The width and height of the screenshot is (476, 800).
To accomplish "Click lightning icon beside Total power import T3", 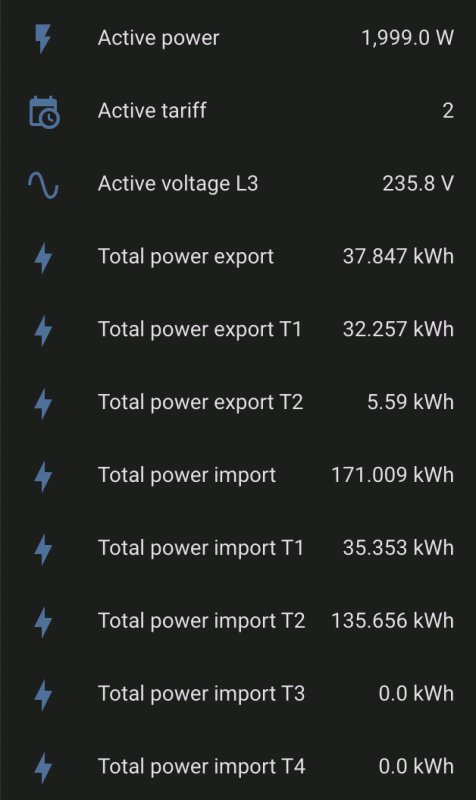I will point(43,695).
